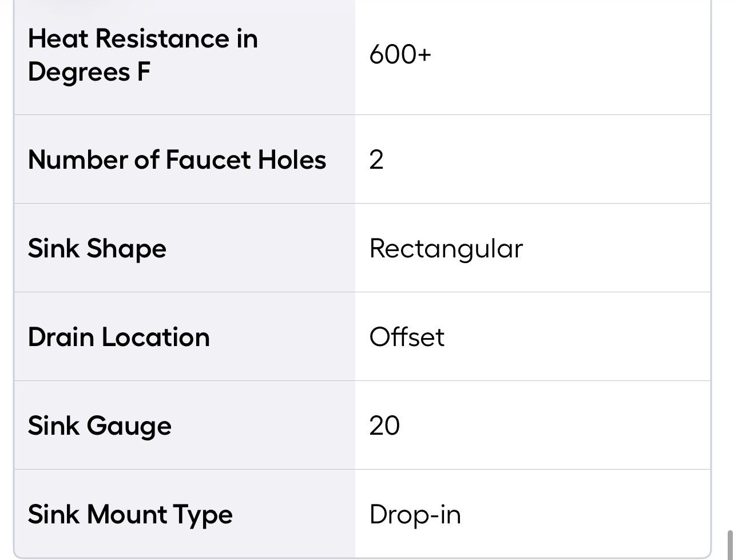This screenshot has width=738, height=560.
Task: Select the Sink Gauge label
Action: click(x=100, y=426)
